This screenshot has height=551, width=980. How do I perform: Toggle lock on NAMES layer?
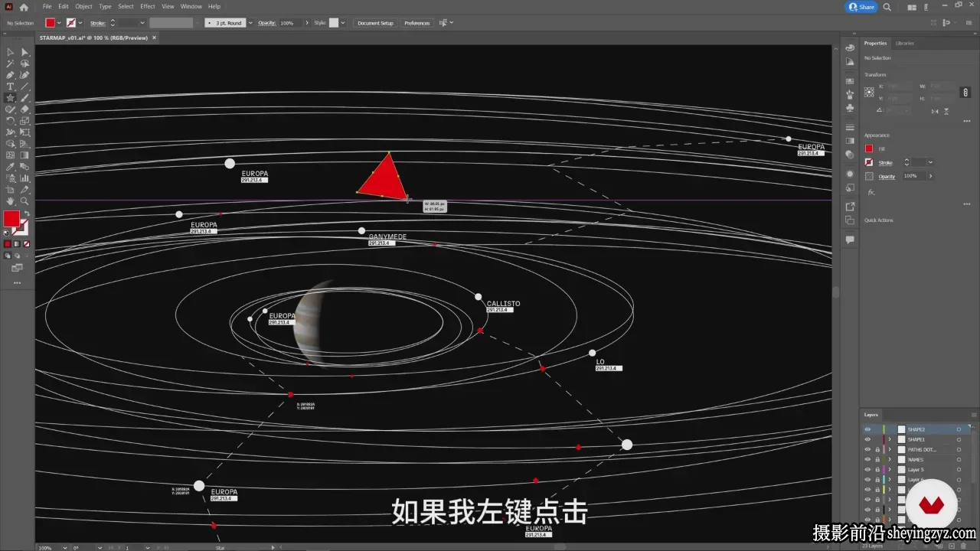[x=877, y=459]
